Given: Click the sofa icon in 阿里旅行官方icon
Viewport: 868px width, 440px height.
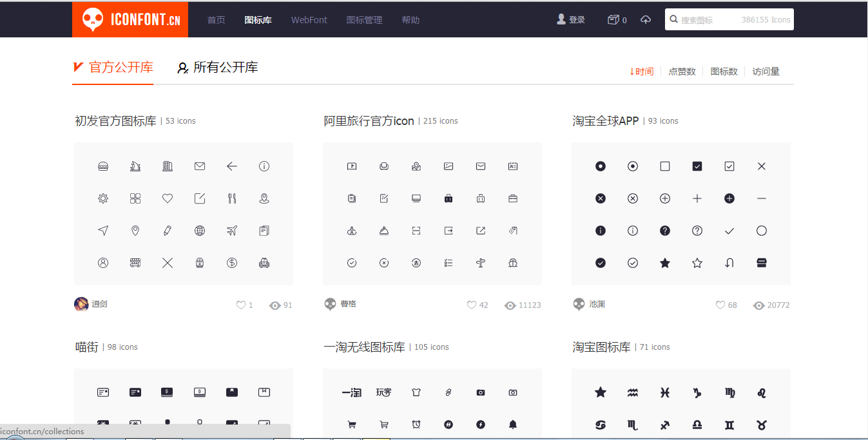Looking at the screenshot, I should [384, 166].
